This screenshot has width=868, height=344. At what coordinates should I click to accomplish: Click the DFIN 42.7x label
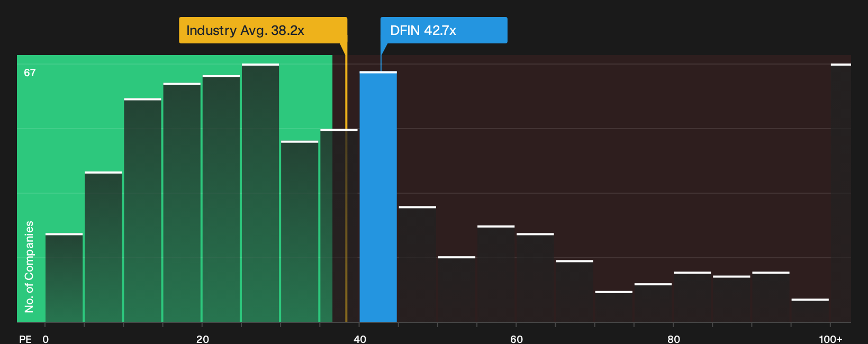tap(444, 30)
